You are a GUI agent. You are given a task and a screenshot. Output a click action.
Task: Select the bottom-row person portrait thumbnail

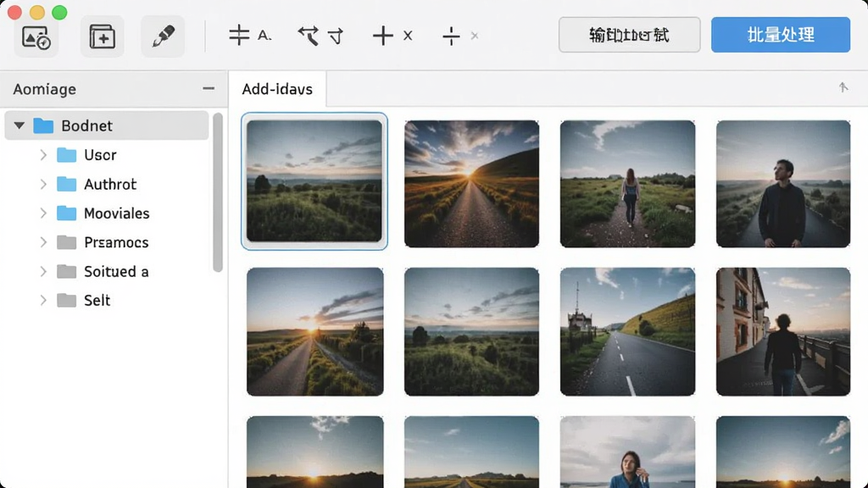(628, 452)
